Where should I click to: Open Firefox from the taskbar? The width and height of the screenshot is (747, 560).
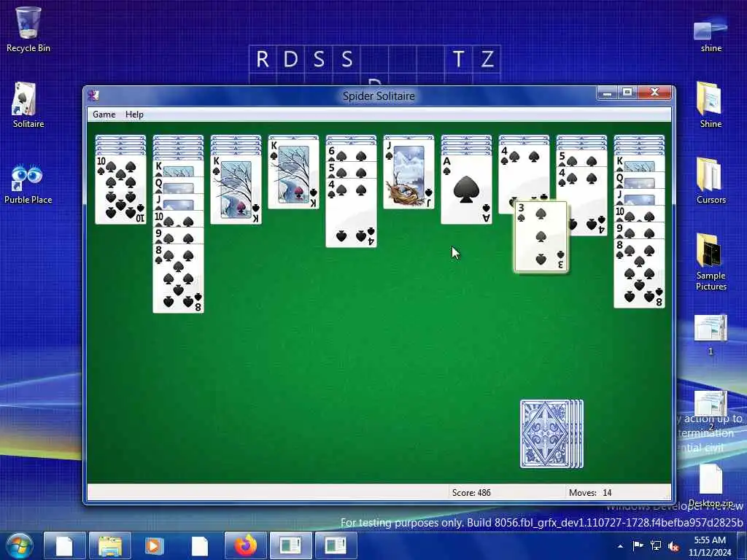click(245, 545)
